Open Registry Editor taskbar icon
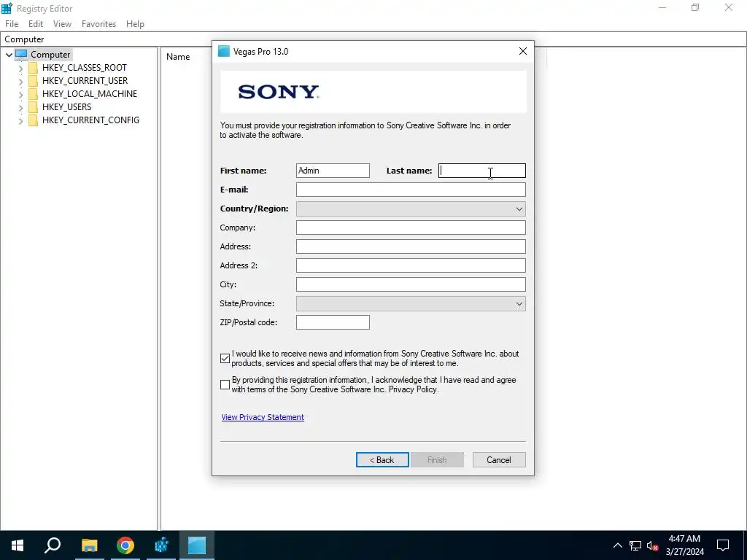This screenshot has width=747, height=560. click(161, 545)
